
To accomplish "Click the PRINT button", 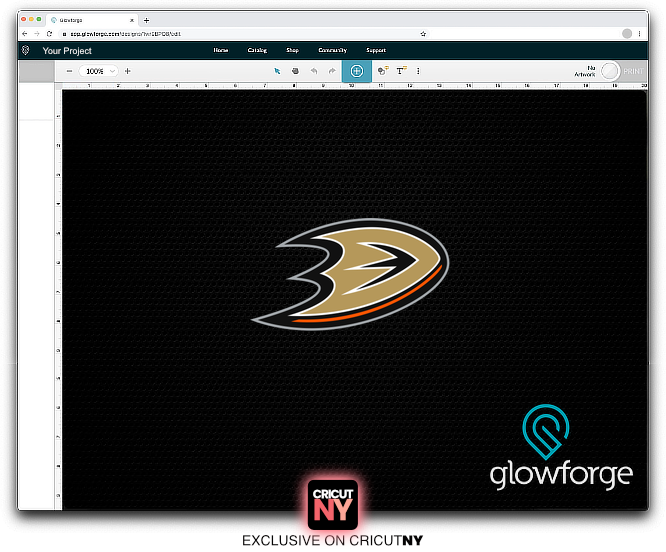I will 633,71.
